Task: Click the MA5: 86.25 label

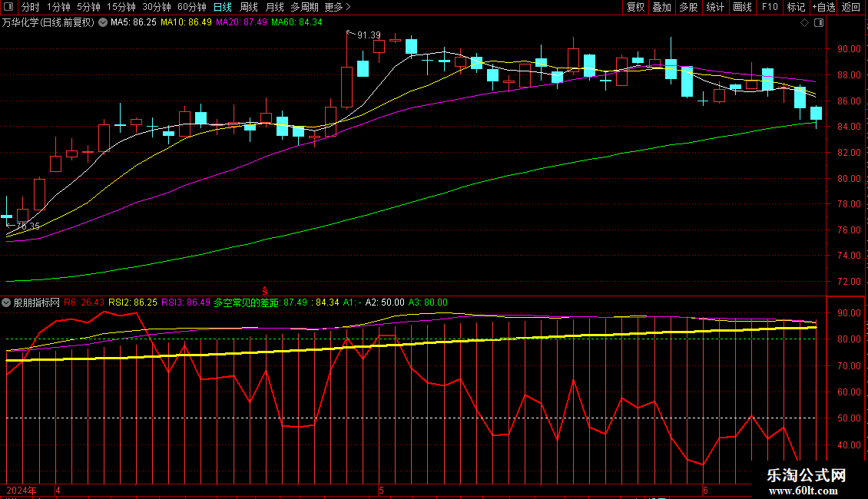Action: [134, 22]
